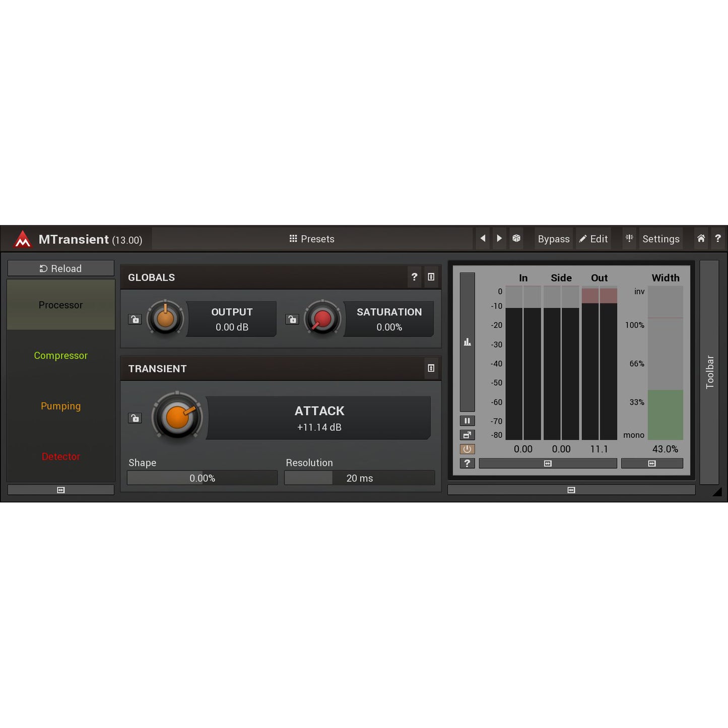728x728 pixels.
Task: Click the Bypass button
Action: click(553, 238)
